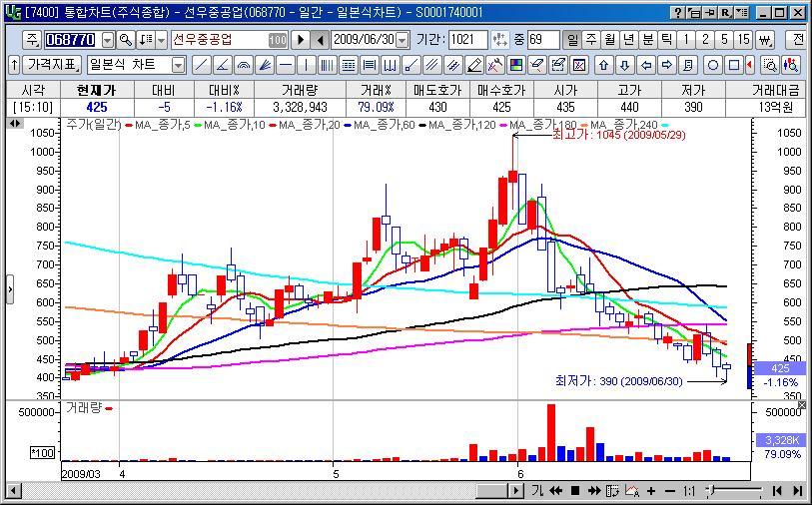Open the stock search magnifier icon
The image size is (812, 505).
[x=125, y=39]
